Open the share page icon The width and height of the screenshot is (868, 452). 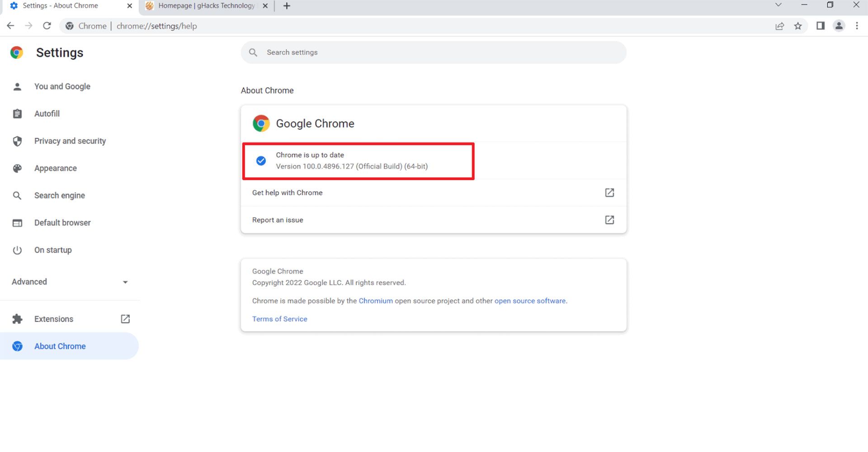click(779, 26)
